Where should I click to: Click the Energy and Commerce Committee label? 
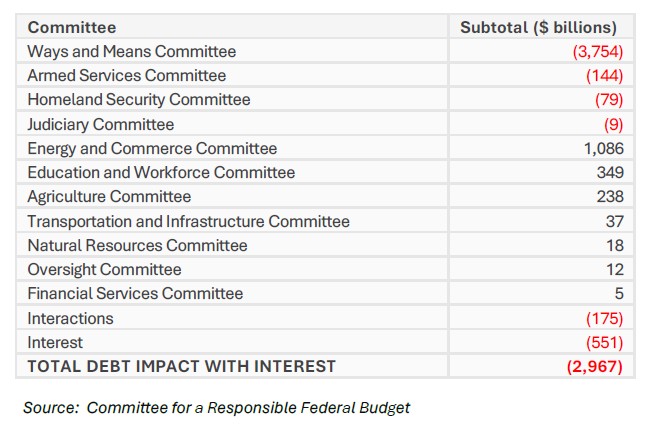point(152,148)
